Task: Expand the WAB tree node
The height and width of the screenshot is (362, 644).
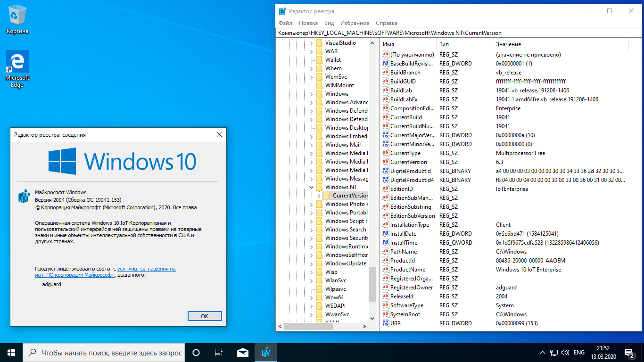Action: tap(311, 51)
